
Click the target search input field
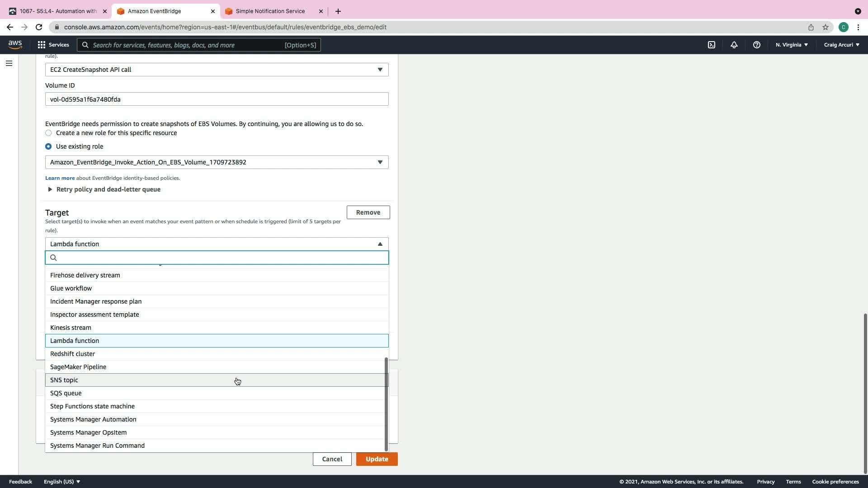coord(222,258)
